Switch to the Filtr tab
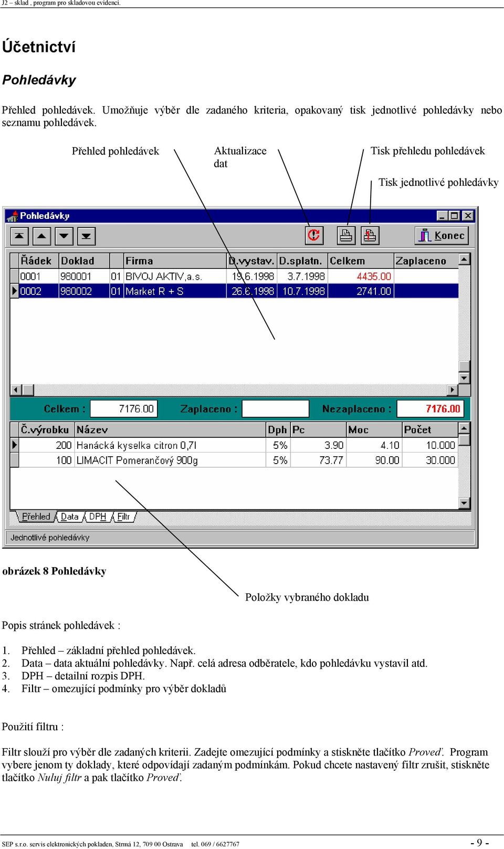This screenshot has width=504, height=849. (124, 517)
